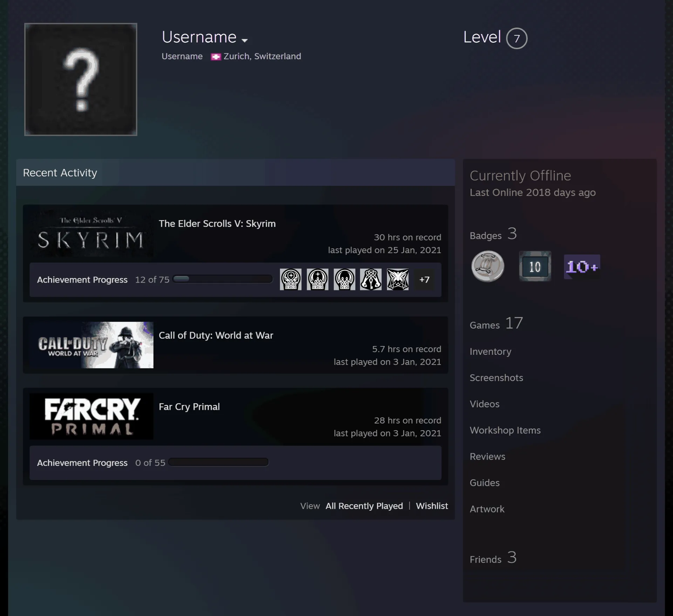Click the Switzerland flag icon
The width and height of the screenshot is (673, 616).
point(216,56)
